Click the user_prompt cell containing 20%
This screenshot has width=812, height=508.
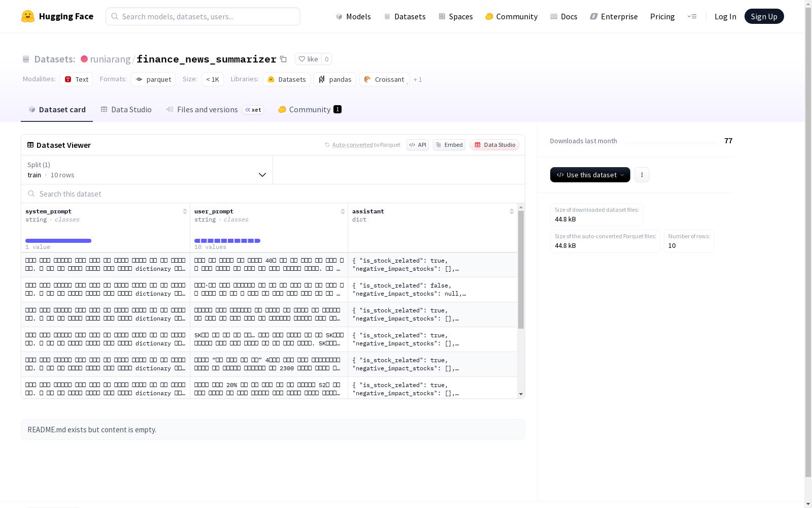coord(269,388)
